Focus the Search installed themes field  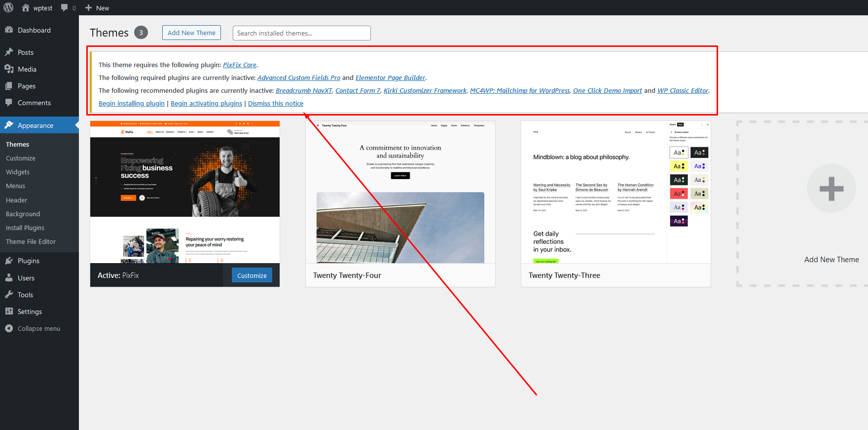point(301,33)
